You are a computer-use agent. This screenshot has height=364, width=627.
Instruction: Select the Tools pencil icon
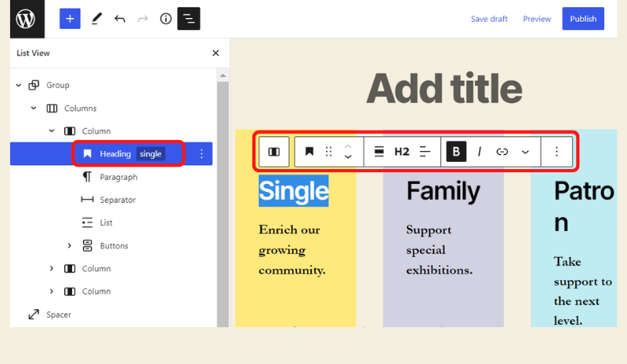(x=96, y=19)
